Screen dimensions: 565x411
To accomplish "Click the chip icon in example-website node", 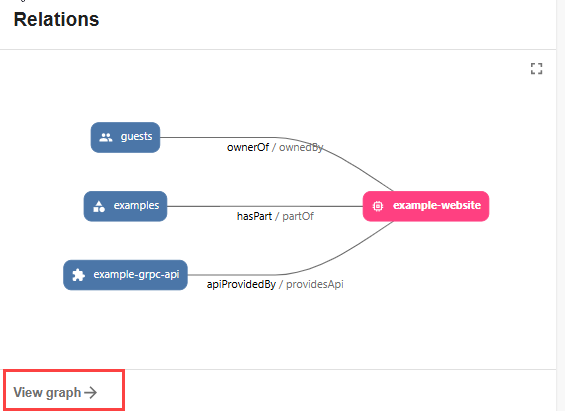I will pyautogui.click(x=378, y=206).
